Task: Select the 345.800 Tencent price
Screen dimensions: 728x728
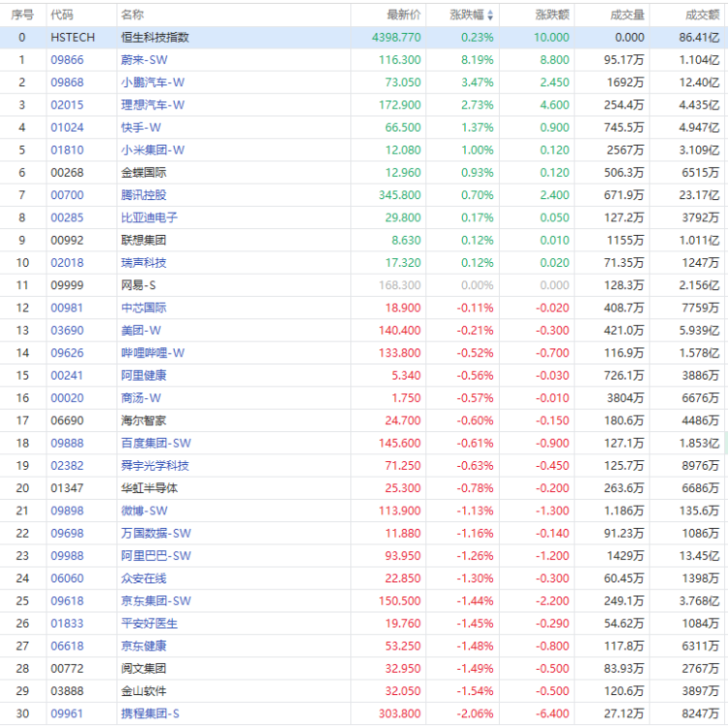Action: pyautogui.click(x=400, y=195)
